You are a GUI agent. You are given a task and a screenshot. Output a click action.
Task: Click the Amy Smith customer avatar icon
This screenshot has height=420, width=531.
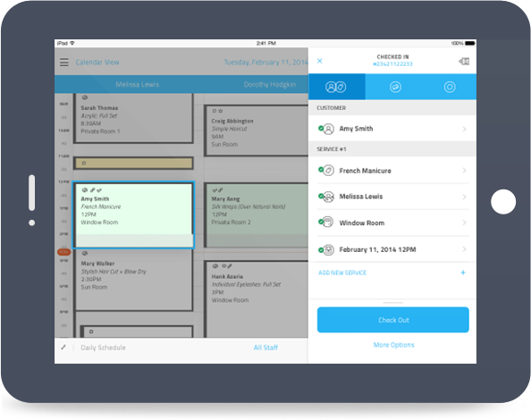[x=327, y=129]
